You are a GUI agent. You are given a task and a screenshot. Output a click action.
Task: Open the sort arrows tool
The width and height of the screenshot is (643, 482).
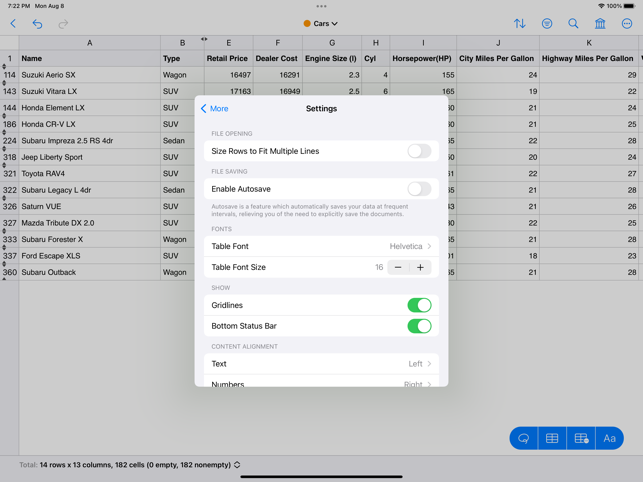(x=520, y=23)
